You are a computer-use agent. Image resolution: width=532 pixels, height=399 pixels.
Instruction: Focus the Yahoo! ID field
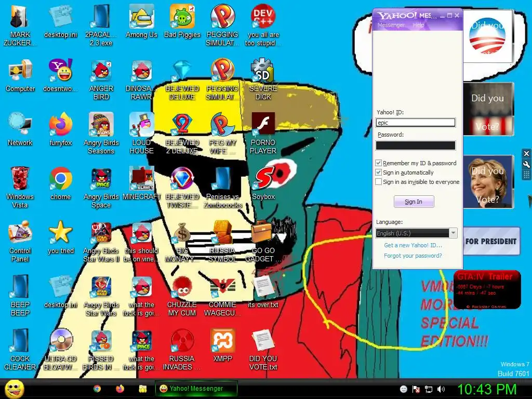(415, 123)
